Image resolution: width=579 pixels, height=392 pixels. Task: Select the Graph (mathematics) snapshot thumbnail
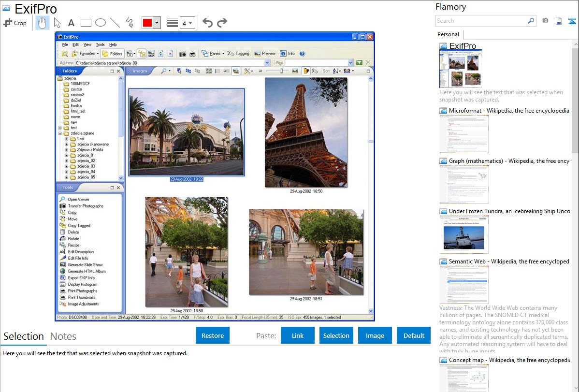(x=464, y=184)
